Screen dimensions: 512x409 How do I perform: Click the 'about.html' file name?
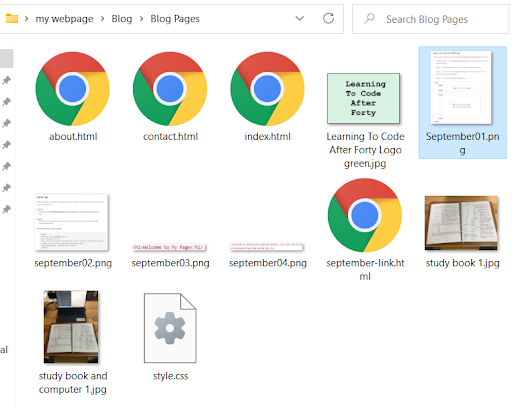click(73, 136)
